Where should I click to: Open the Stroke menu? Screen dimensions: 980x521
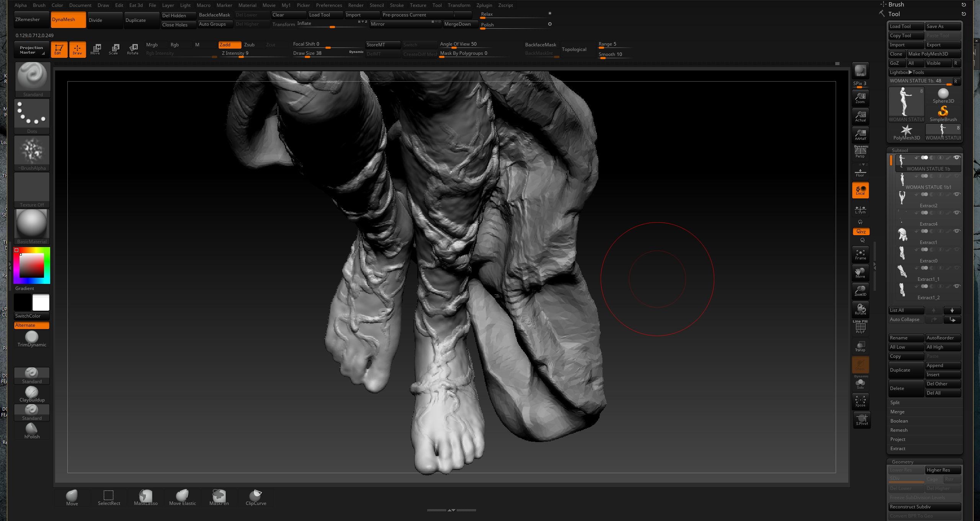[x=397, y=5]
